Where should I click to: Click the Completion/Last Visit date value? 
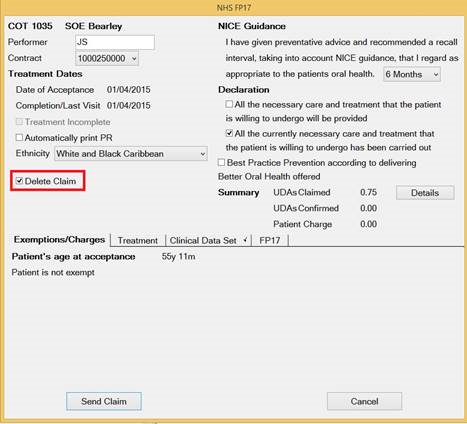tap(129, 106)
